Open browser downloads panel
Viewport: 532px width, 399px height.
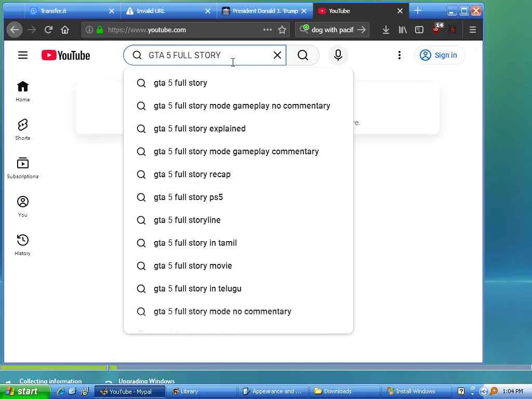(x=386, y=30)
